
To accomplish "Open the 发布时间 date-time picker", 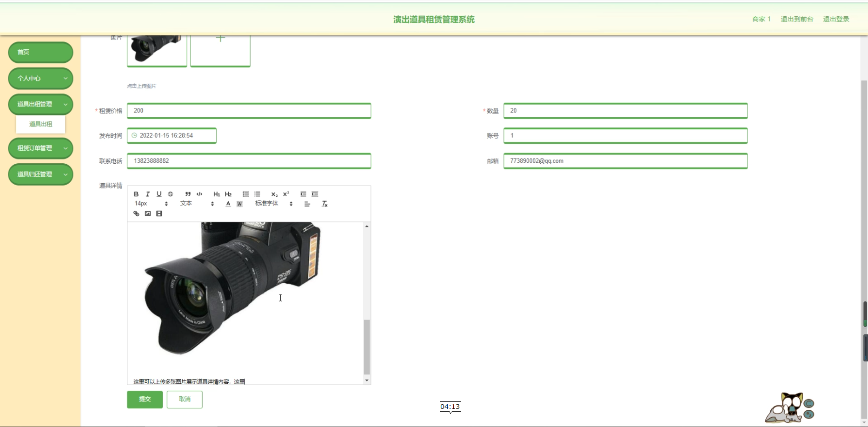I will [172, 136].
